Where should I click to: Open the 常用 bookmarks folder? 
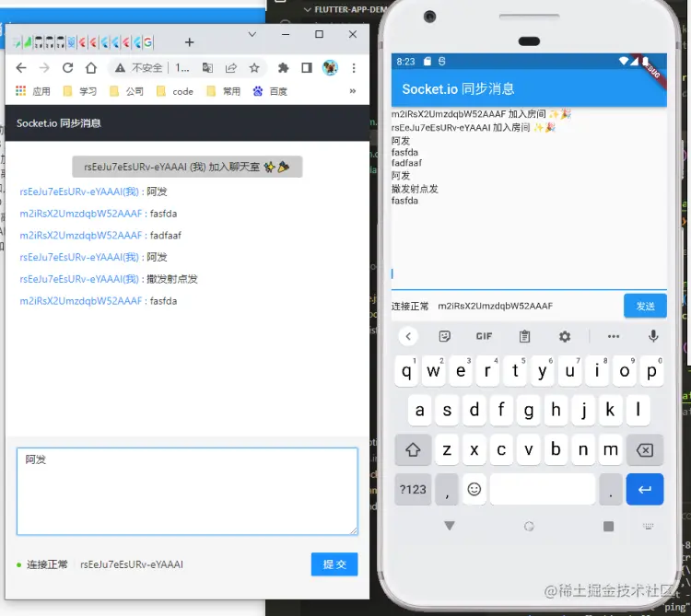click(224, 91)
